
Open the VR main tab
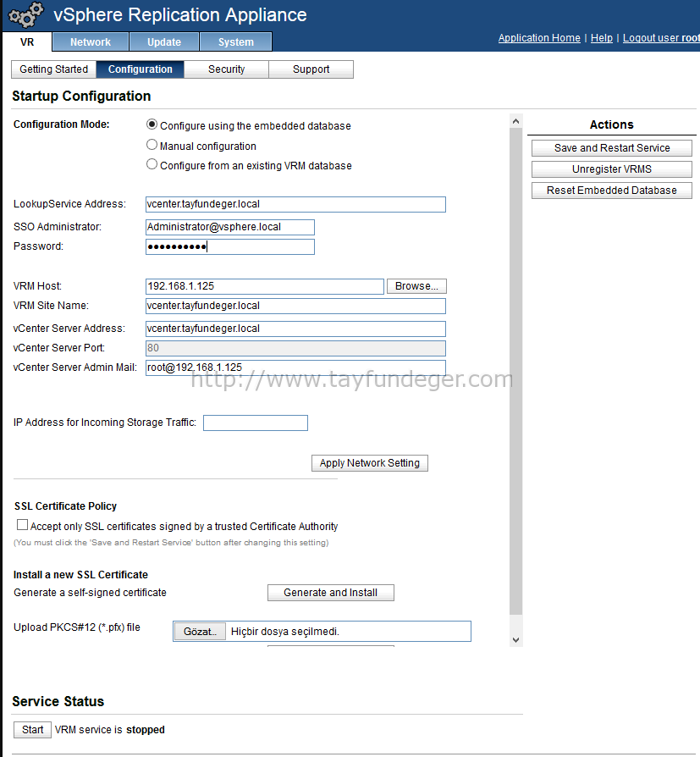pos(27,42)
